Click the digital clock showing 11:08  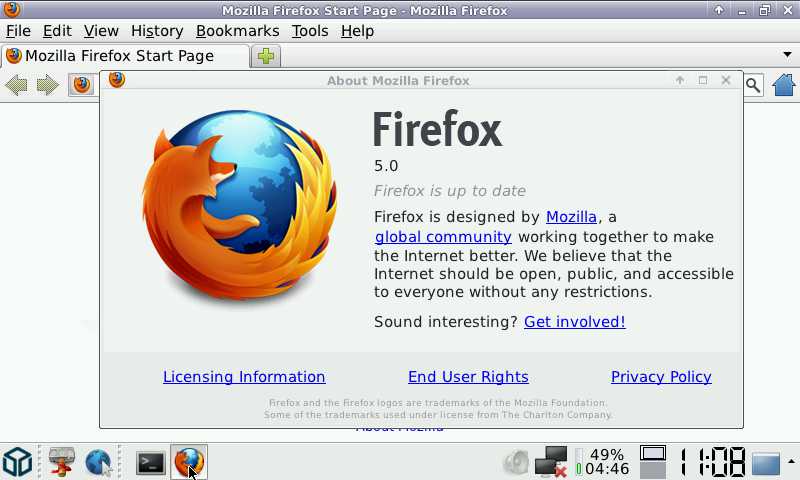(712, 462)
